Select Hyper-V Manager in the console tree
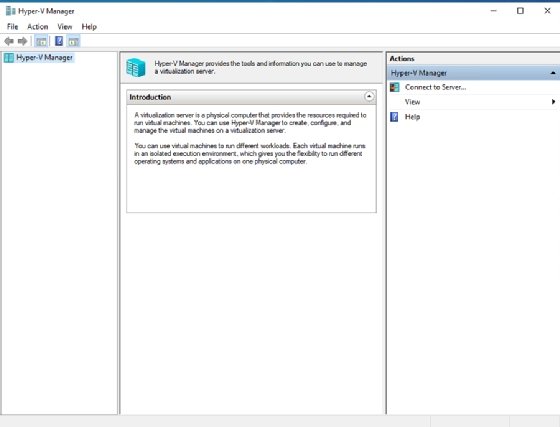Viewport: 560px width, 427px height. coord(44,57)
